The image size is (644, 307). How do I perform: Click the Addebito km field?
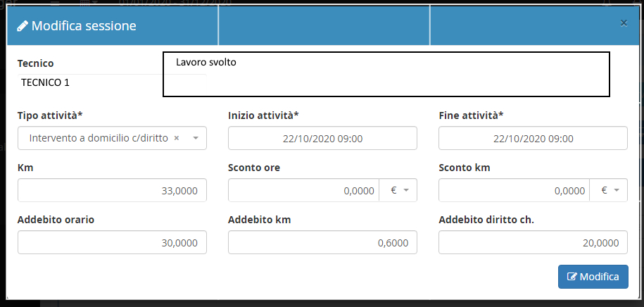point(322,242)
